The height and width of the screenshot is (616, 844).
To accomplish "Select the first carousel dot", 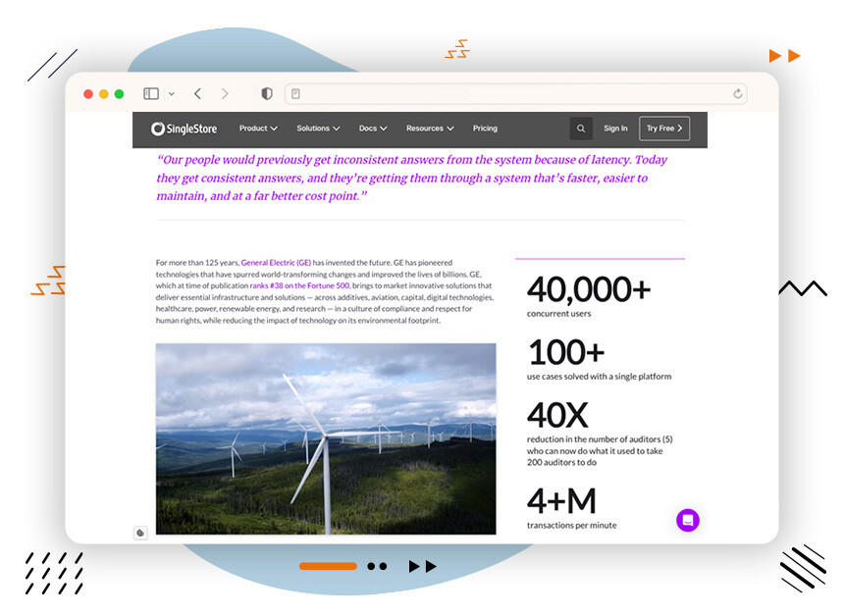I will (370, 566).
